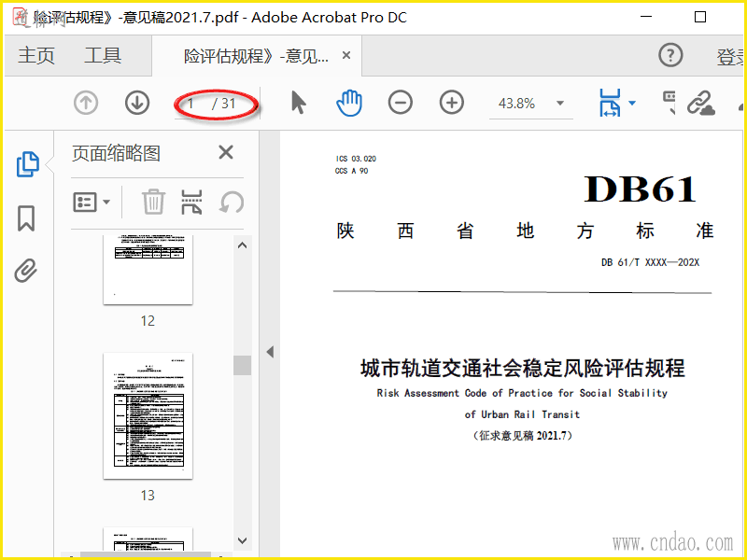Open the thumbnail options menu icon
Image resolution: width=747 pixels, height=560 pixels.
click(x=92, y=203)
